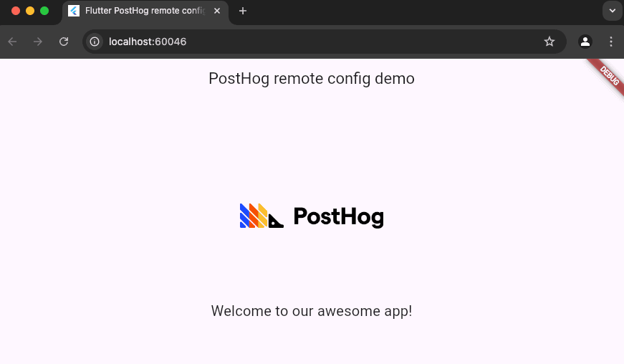624x364 pixels.
Task: Go back using browser back arrow
Action: pos(12,42)
